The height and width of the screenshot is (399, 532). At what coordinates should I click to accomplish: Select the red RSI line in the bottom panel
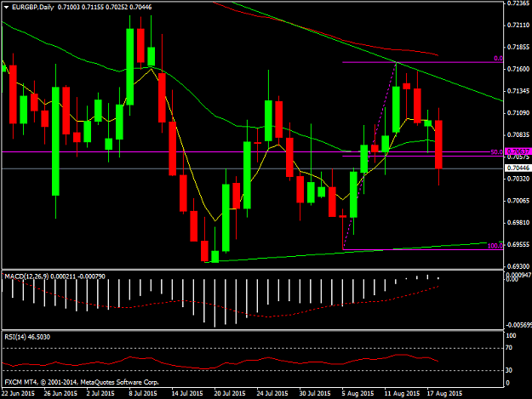220,362
